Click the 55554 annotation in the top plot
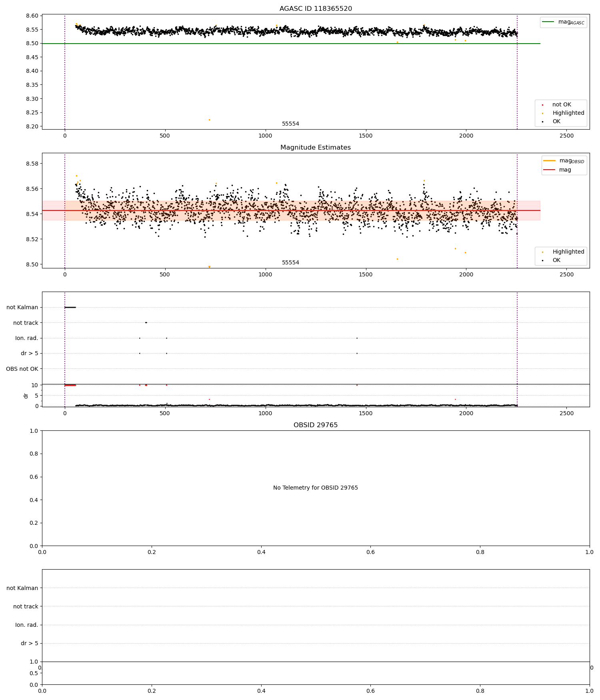 [x=290, y=124]
